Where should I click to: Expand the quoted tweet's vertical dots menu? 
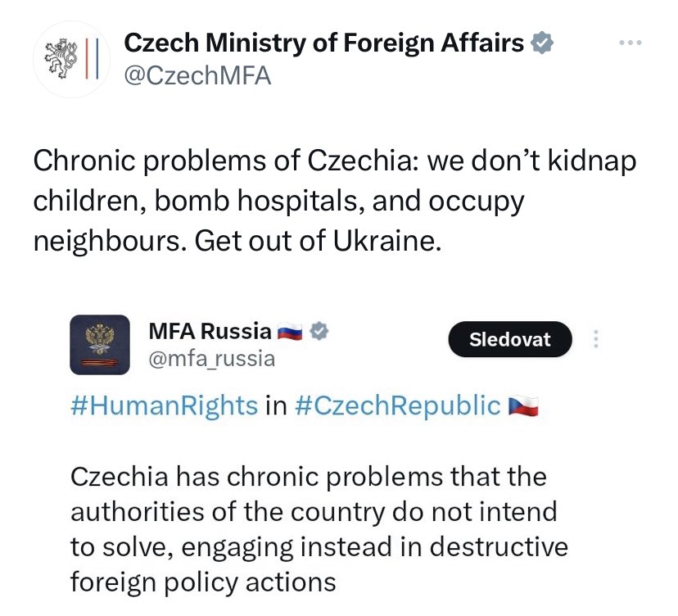tap(595, 339)
